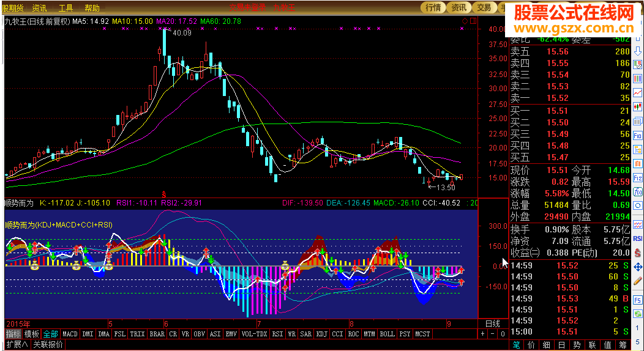Open the red grid table icon in sidebar
Image resolution: width=644 pixels, height=351 pixels.
pos(638,79)
